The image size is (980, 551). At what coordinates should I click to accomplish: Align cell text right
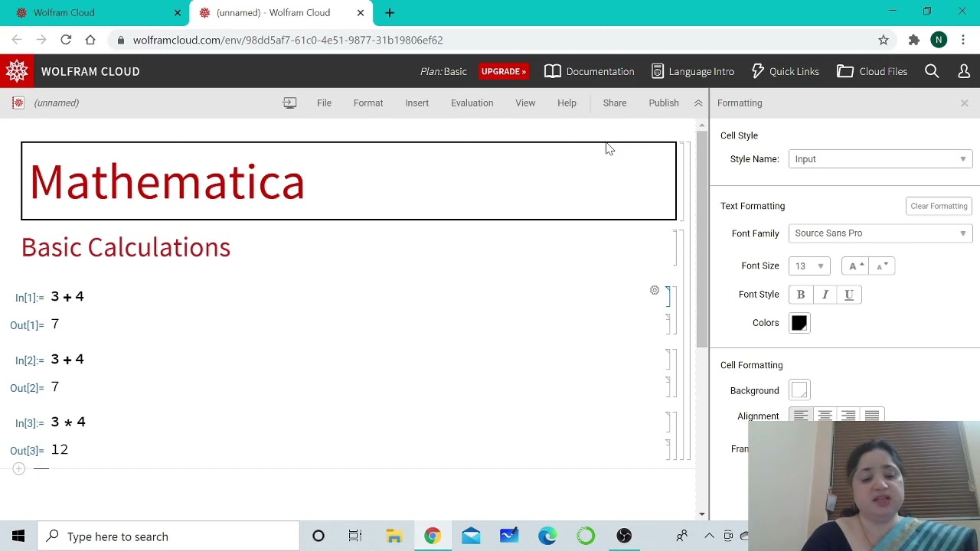pyautogui.click(x=848, y=415)
